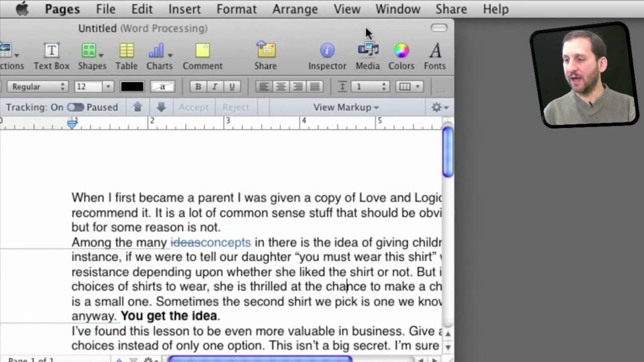Click the Accept change button

click(193, 107)
